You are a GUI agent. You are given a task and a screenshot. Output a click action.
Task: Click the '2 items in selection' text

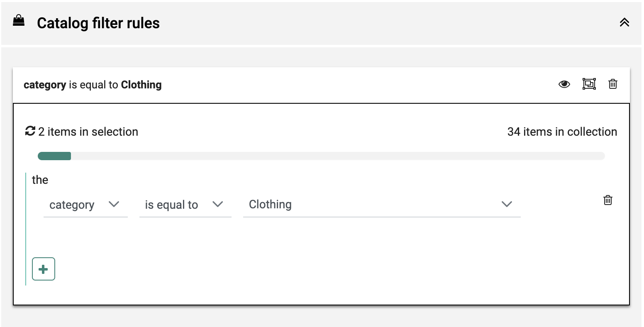tap(88, 132)
